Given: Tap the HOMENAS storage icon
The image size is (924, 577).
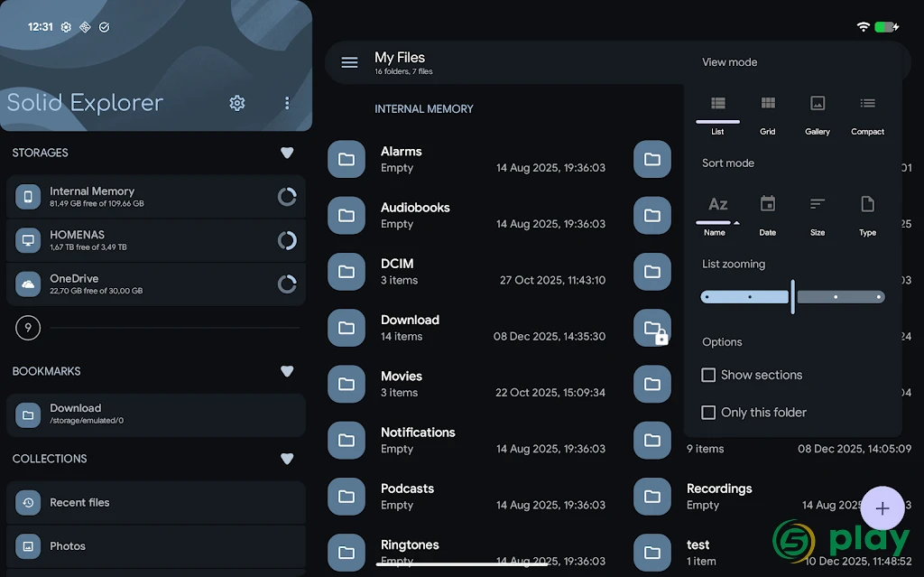Looking at the screenshot, I should pyautogui.click(x=28, y=240).
